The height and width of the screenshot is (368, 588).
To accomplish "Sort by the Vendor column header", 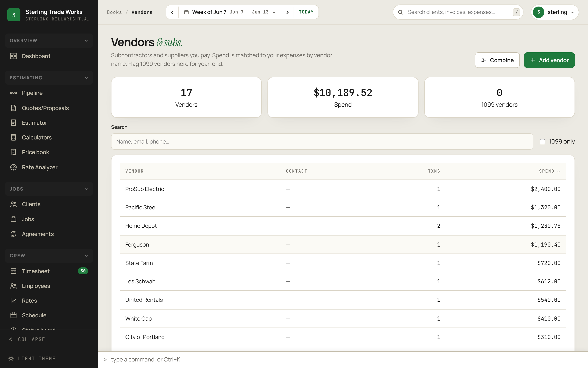I will click(x=134, y=171).
